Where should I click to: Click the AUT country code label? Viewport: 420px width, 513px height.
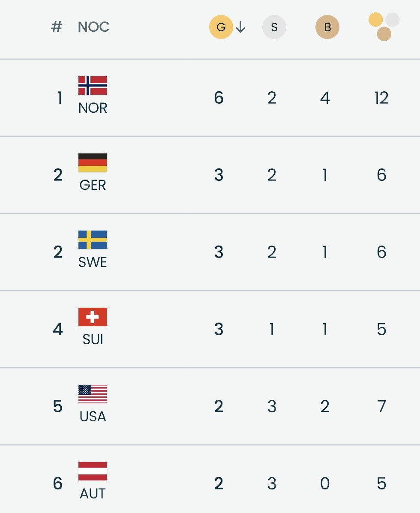[93, 494]
